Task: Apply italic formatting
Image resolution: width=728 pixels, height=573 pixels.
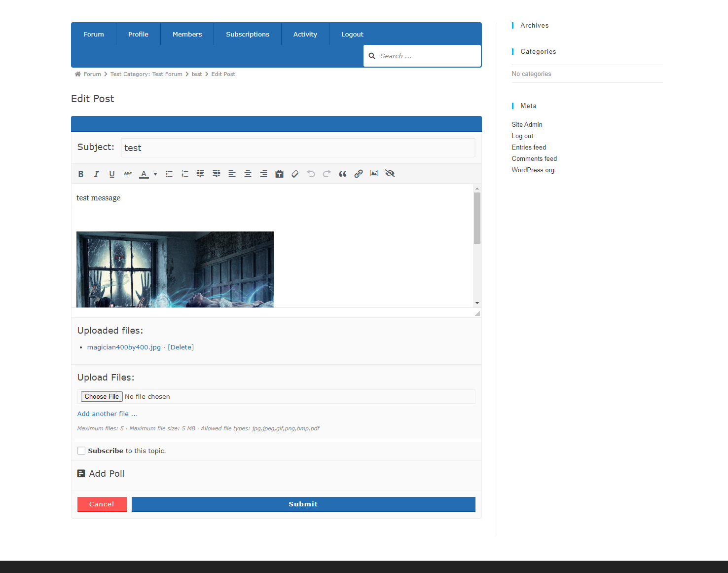Action: [96, 174]
